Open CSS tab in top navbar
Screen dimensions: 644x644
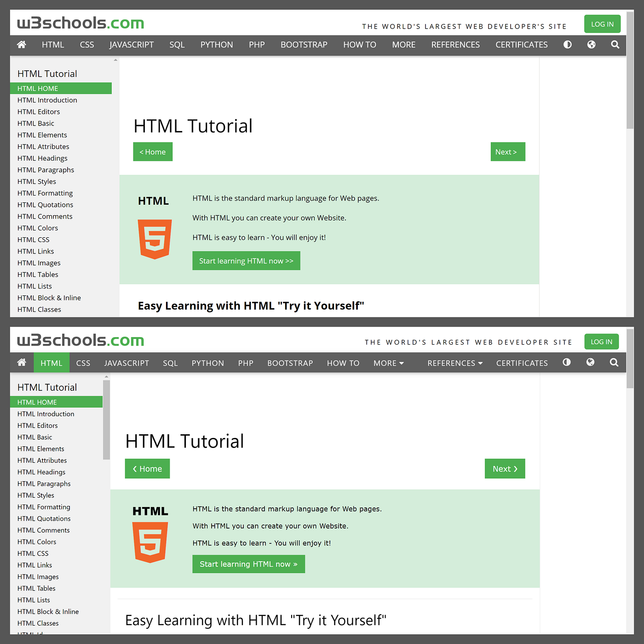point(87,45)
